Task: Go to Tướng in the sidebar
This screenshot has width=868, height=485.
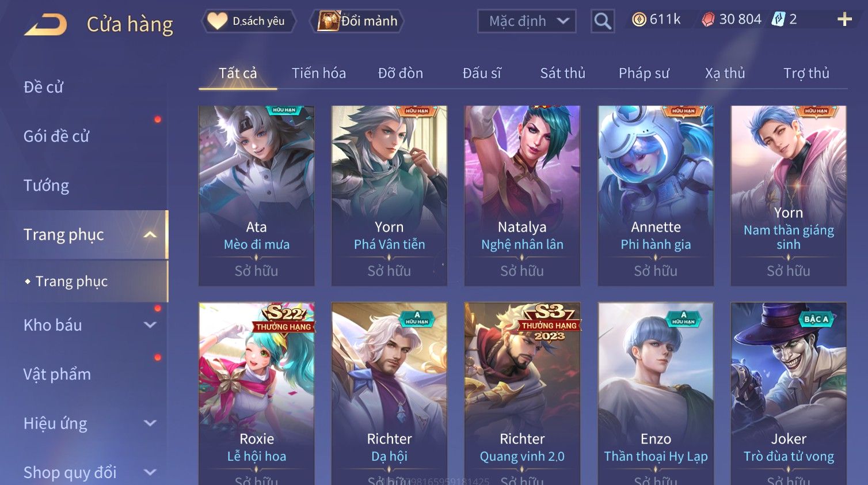Action: (x=46, y=185)
